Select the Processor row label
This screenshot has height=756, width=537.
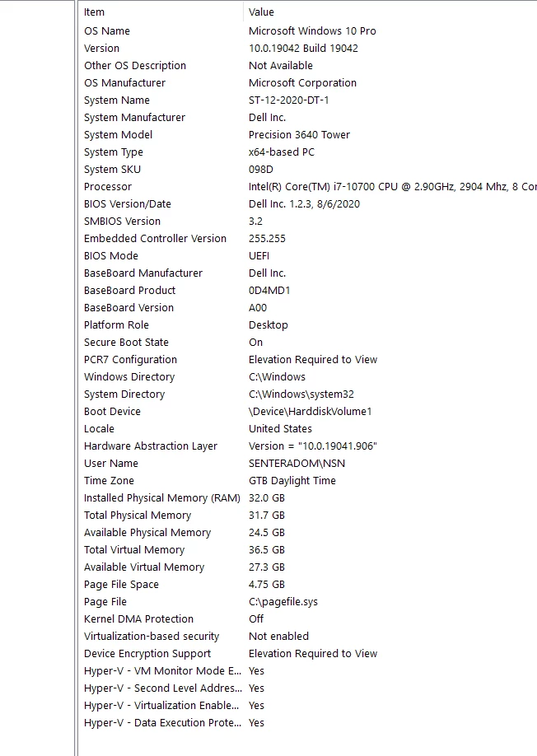pyautogui.click(x=108, y=187)
